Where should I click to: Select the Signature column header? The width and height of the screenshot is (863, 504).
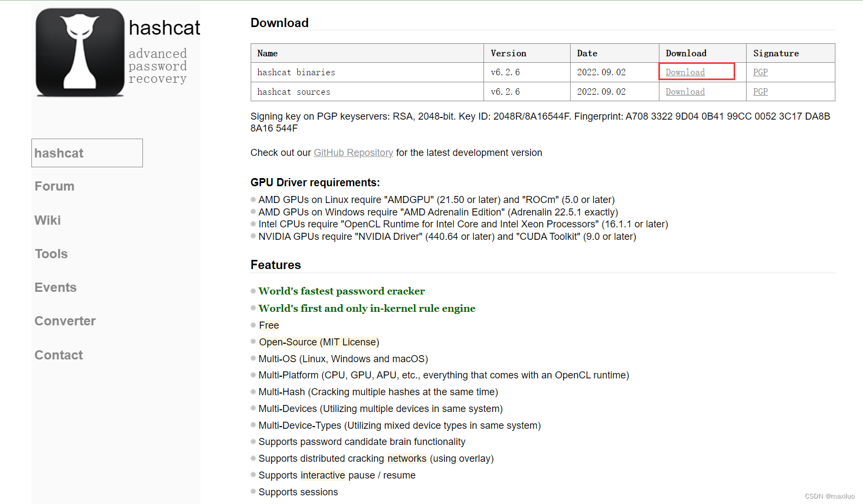(790, 53)
